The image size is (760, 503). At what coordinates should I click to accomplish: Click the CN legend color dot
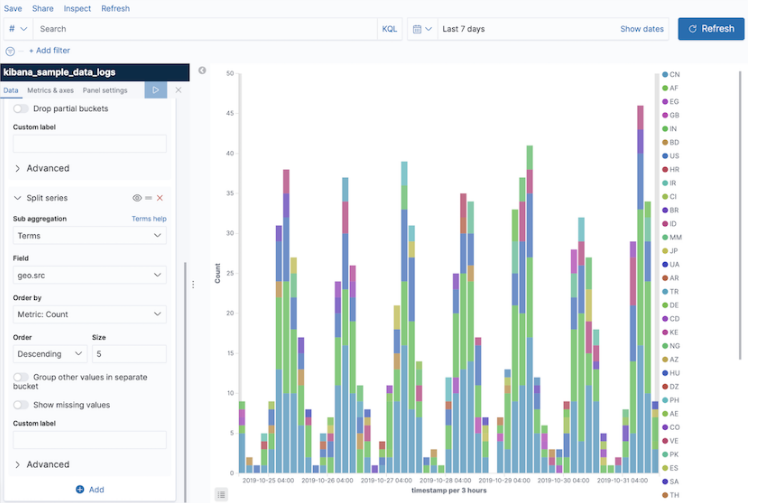click(x=665, y=75)
